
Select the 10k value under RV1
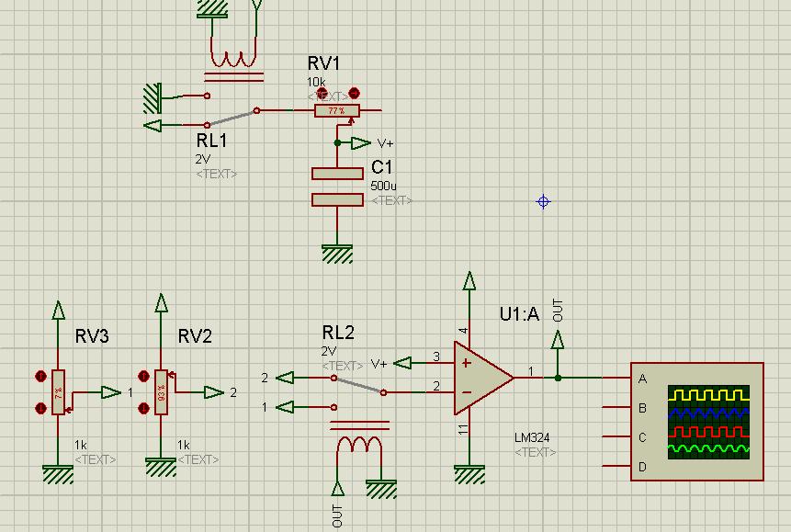[x=316, y=82]
